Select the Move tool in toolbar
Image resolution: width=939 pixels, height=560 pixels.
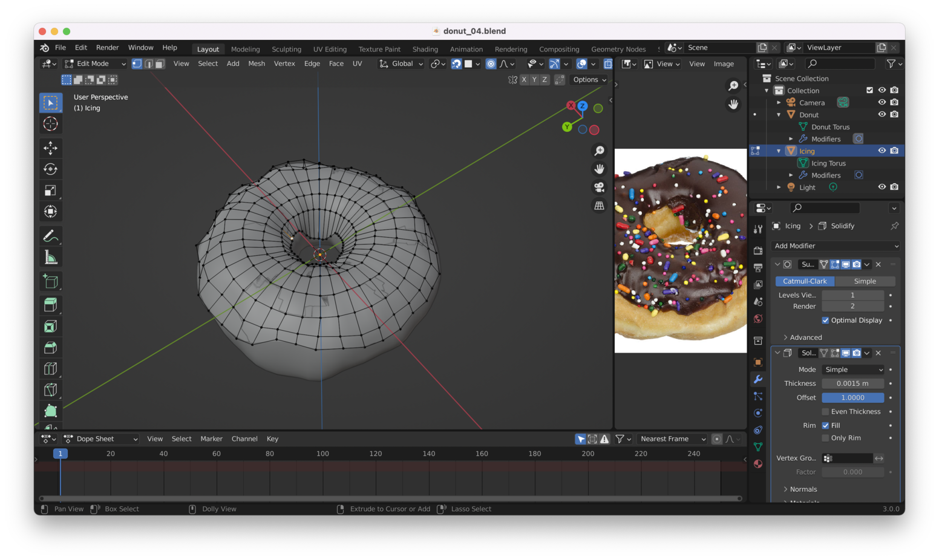click(51, 148)
